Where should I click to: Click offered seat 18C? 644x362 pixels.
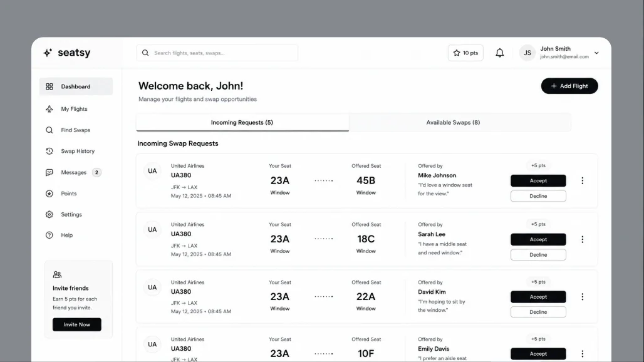366,239
